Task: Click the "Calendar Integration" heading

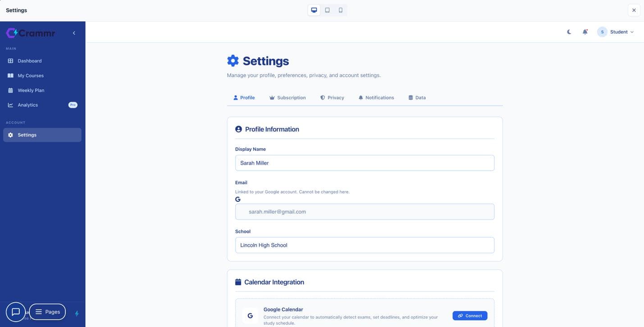Action: [274, 282]
